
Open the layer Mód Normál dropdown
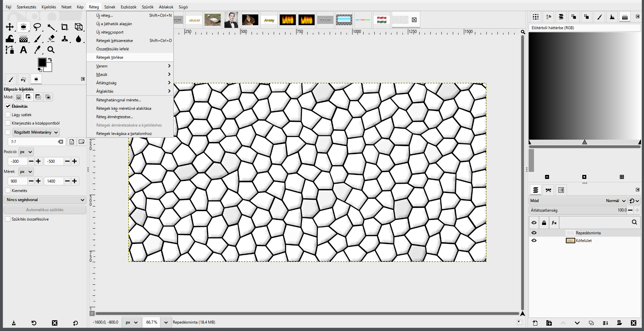point(578,201)
